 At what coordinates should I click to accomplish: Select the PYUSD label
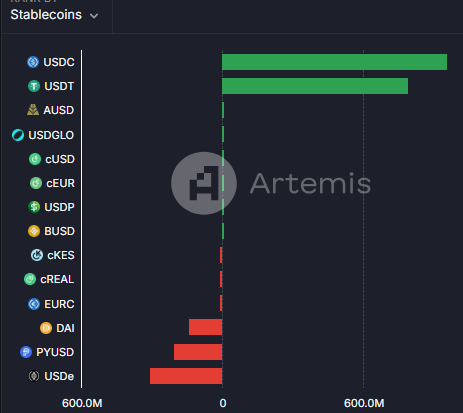coord(55,352)
